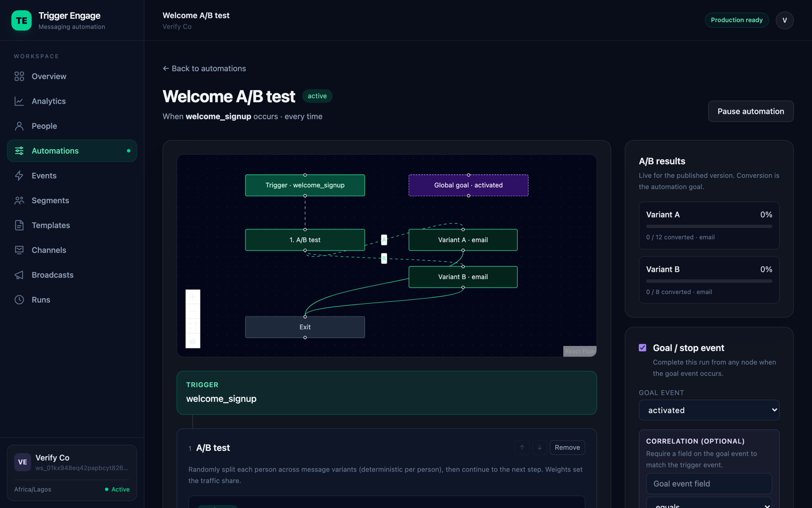Go to Broadcasts in the sidebar
The height and width of the screenshot is (508, 812).
coord(72,275)
